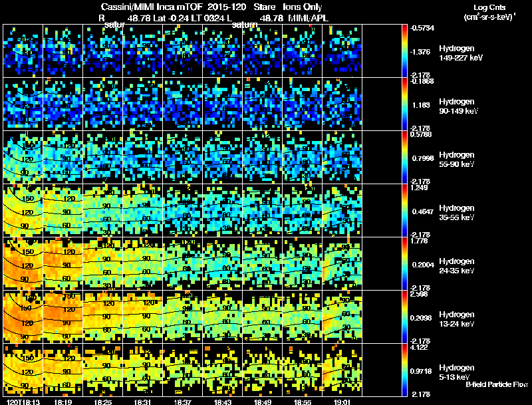Open the 18:19 panel in the 24-35 keV row
The height and width of the screenshot is (405, 532).
tap(63, 263)
